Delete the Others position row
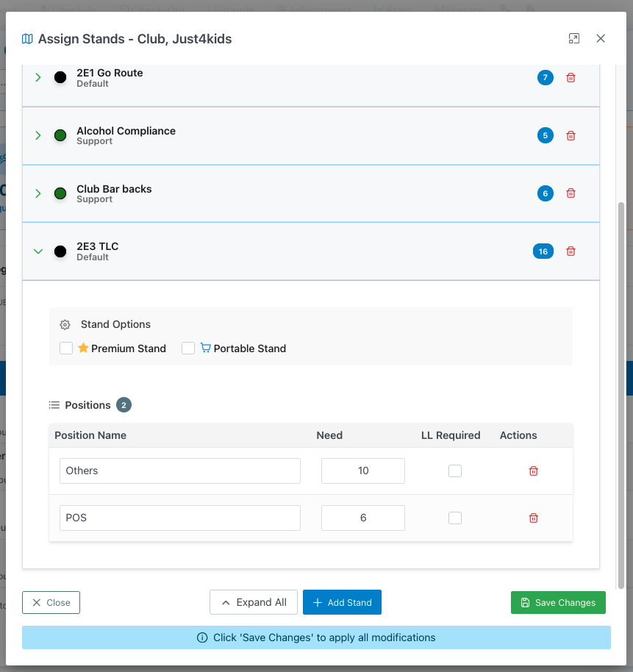The image size is (633, 672). click(534, 471)
